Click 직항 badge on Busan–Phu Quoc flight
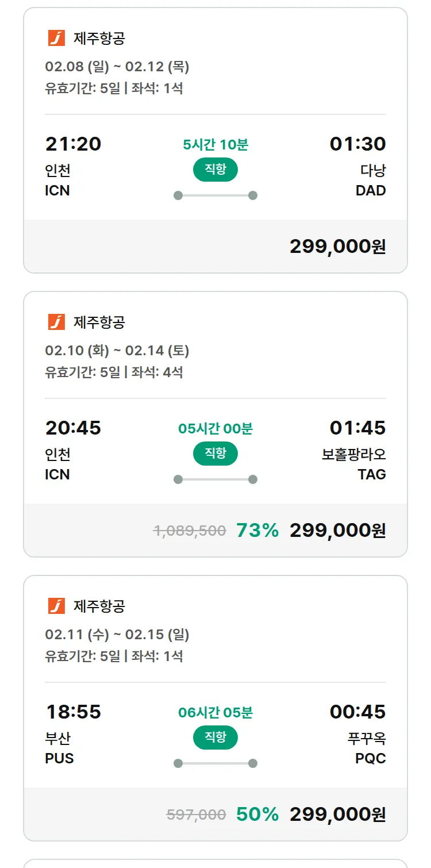431x868 pixels. (x=215, y=738)
